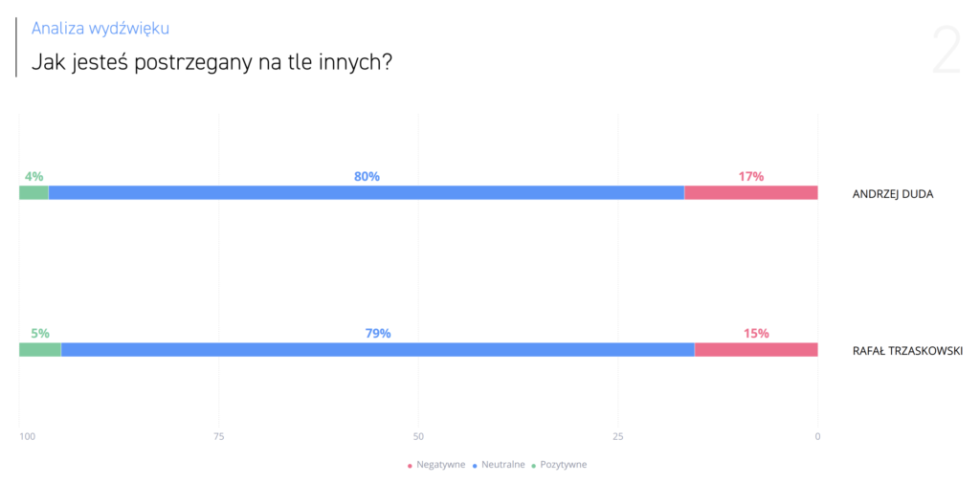Click the blue Neutralne legend dot

(474, 466)
